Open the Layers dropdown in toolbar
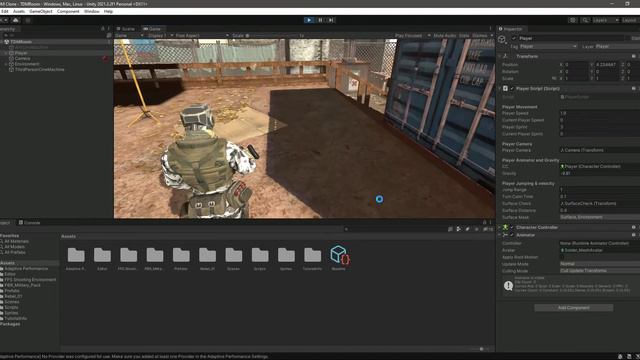The image size is (640, 360). pos(606,20)
